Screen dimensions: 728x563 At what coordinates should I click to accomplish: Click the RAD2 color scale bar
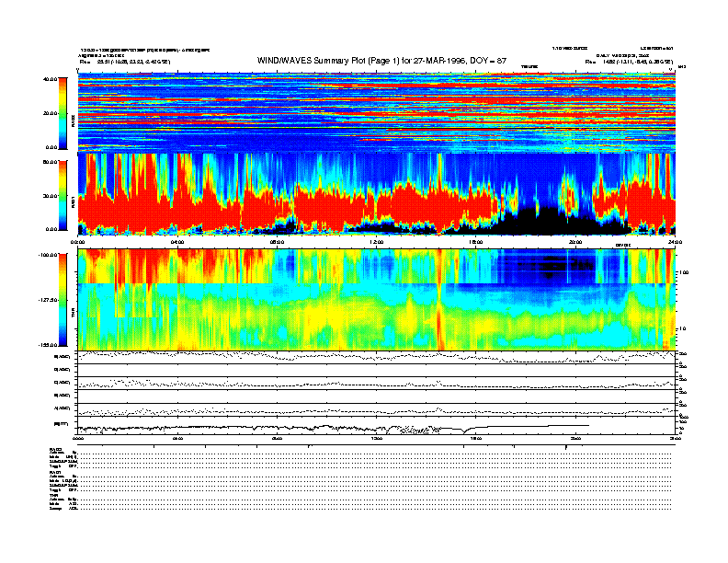(63, 112)
